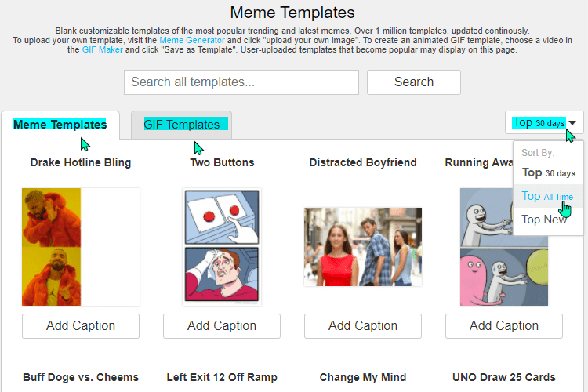Choose Top New sort option
Screen dimensions: 588x392
click(544, 220)
